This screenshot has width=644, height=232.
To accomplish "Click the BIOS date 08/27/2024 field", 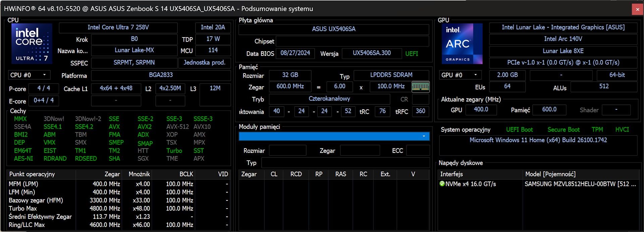I will click(x=295, y=53).
